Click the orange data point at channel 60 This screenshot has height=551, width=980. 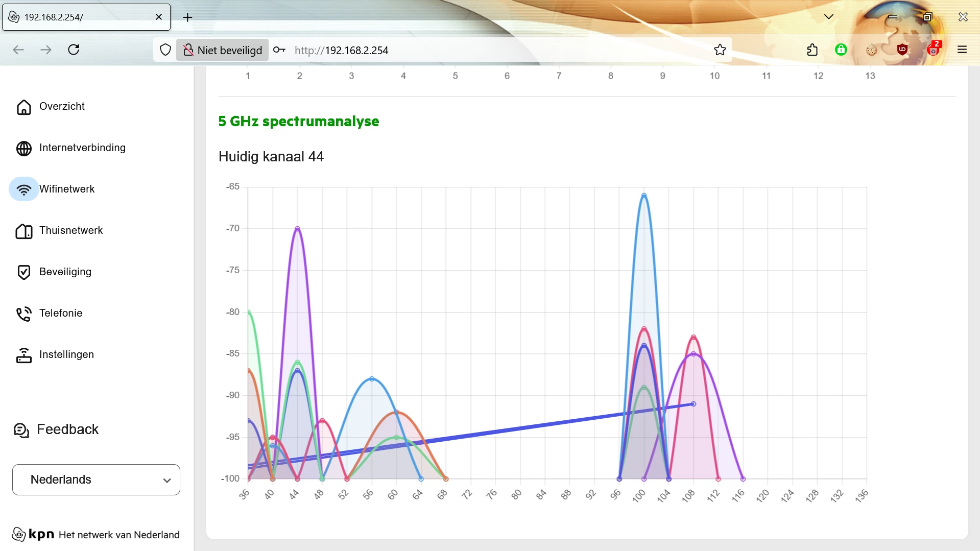tap(396, 412)
